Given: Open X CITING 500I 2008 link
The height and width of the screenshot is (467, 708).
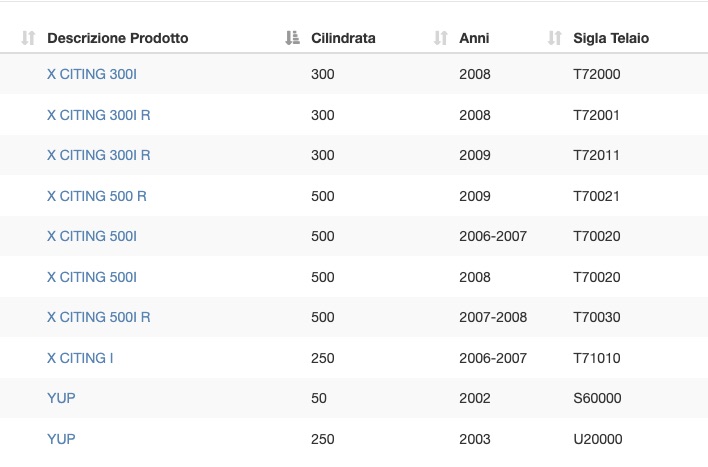Looking at the screenshot, I should [x=92, y=277].
